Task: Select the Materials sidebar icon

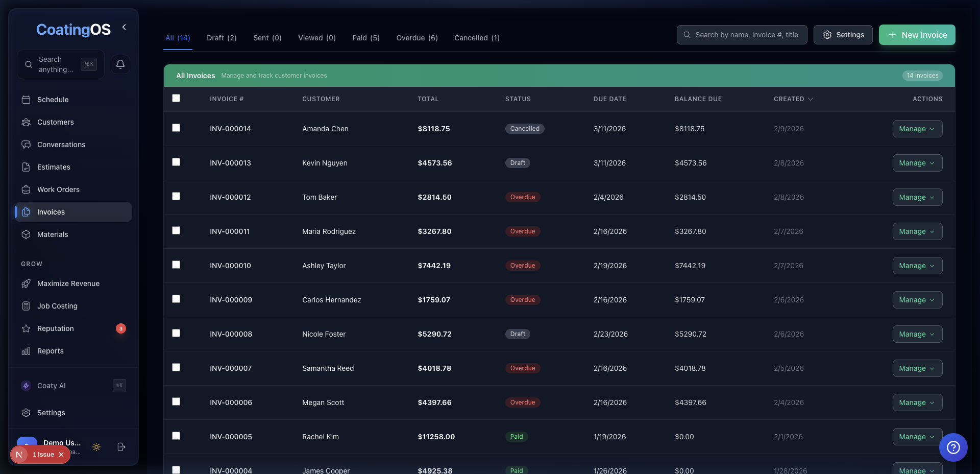Action: coord(27,234)
